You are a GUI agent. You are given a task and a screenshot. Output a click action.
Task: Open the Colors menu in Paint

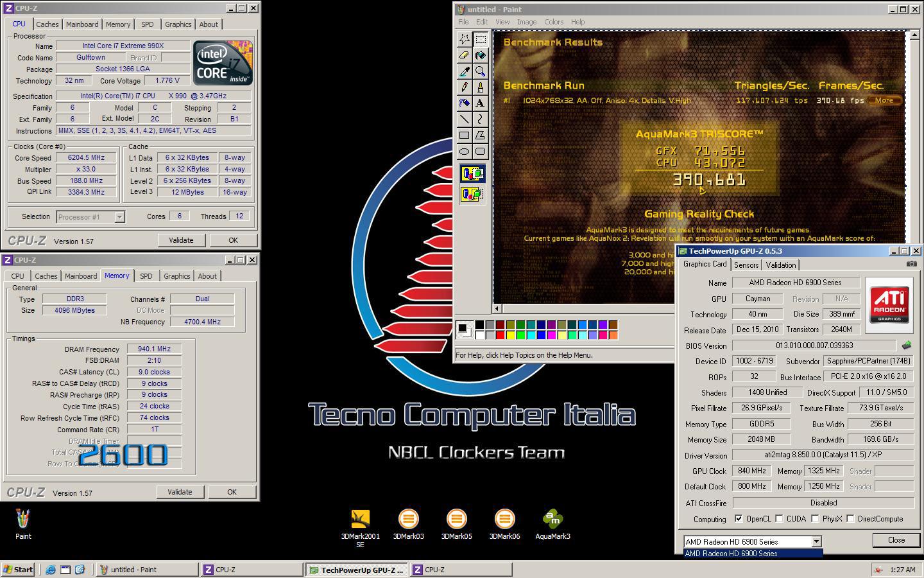[x=554, y=22]
